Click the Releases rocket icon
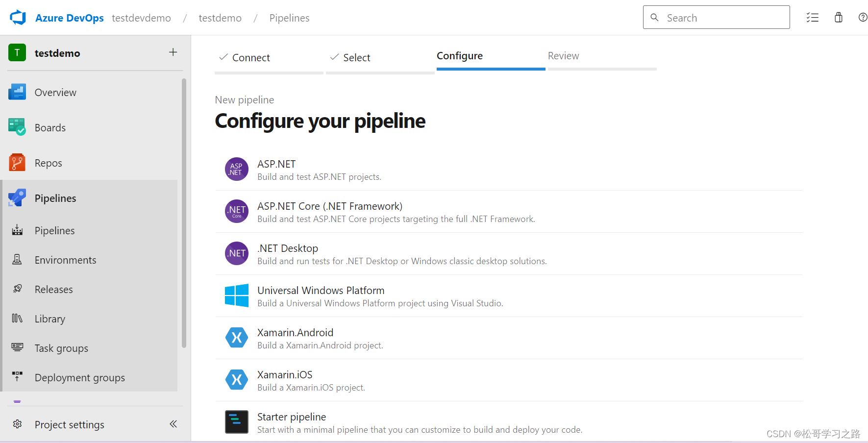868x443 pixels. pyautogui.click(x=17, y=289)
